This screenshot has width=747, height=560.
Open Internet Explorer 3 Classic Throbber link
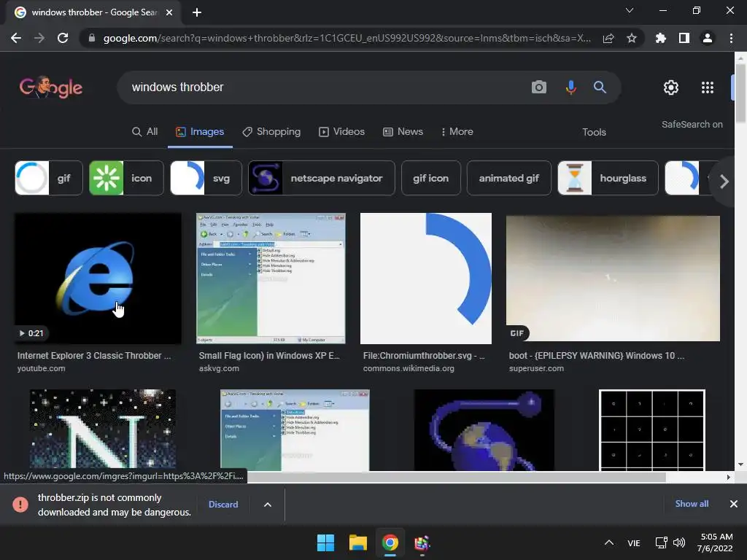[94, 356]
